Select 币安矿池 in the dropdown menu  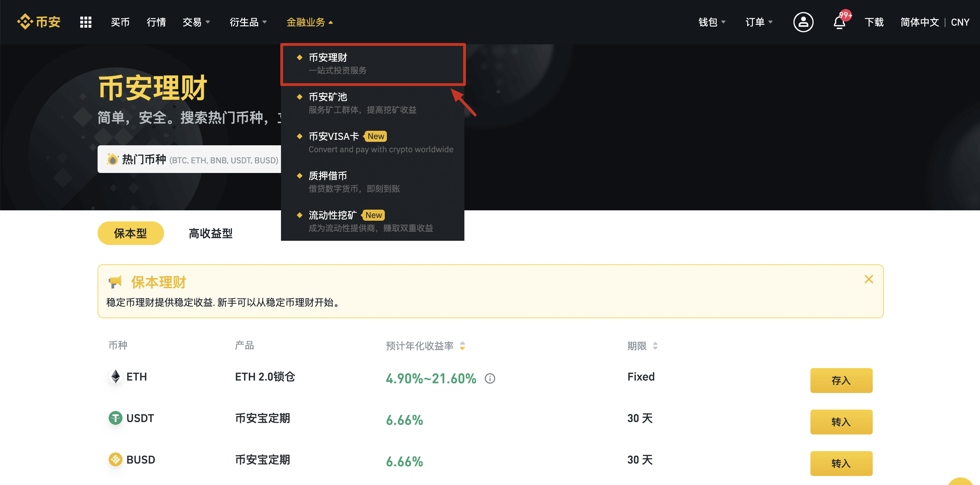(372, 103)
